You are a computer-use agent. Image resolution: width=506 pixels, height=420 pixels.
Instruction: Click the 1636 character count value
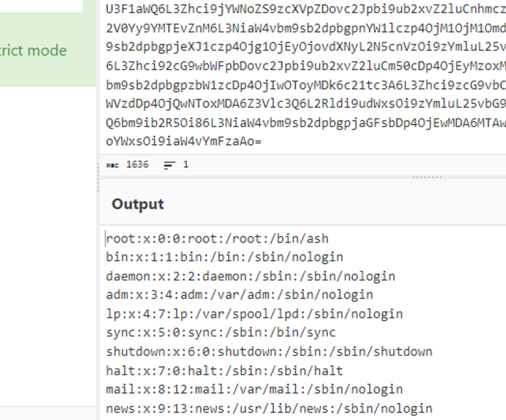pos(137,165)
